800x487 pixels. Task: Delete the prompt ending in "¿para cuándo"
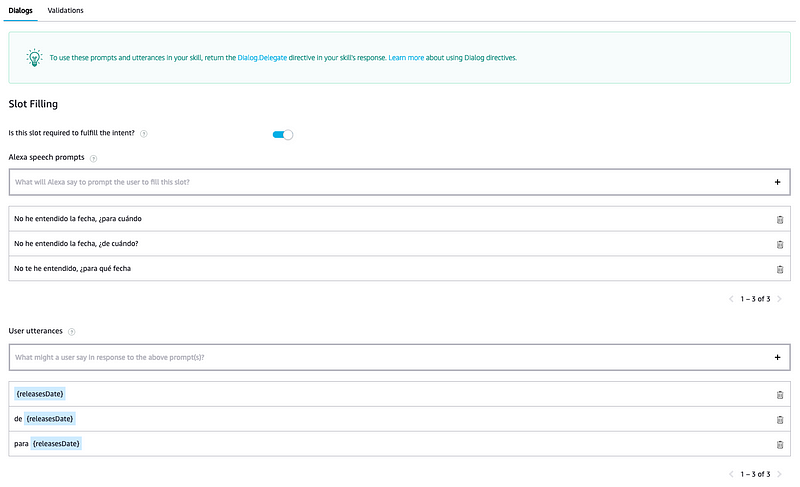(x=780, y=219)
